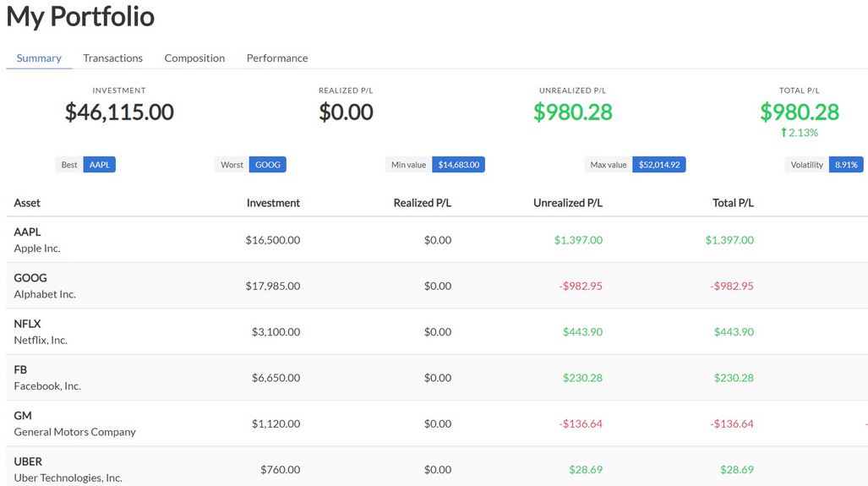Viewport: 868px width, 486px height.
Task: Sort by Realized P/L column header
Action: pos(423,203)
